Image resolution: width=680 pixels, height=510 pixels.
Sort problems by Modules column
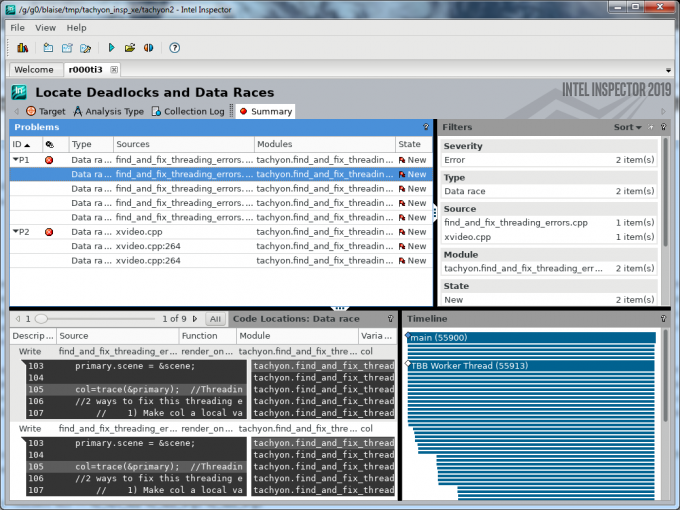[324, 144]
